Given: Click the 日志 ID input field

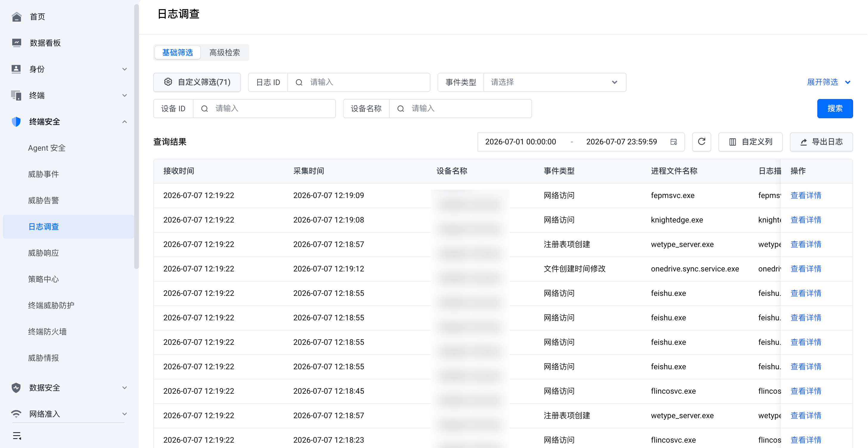Looking at the screenshot, I should [x=359, y=82].
